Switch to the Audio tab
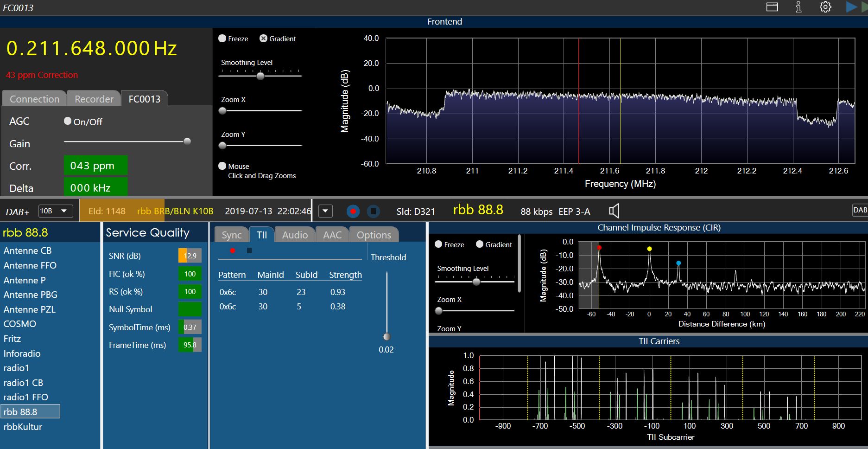This screenshot has height=449, width=868. coord(295,235)
